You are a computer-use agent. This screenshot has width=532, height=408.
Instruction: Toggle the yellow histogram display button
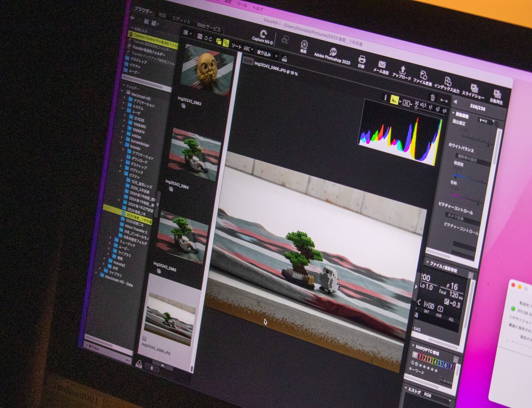click(x=394, y=100)
